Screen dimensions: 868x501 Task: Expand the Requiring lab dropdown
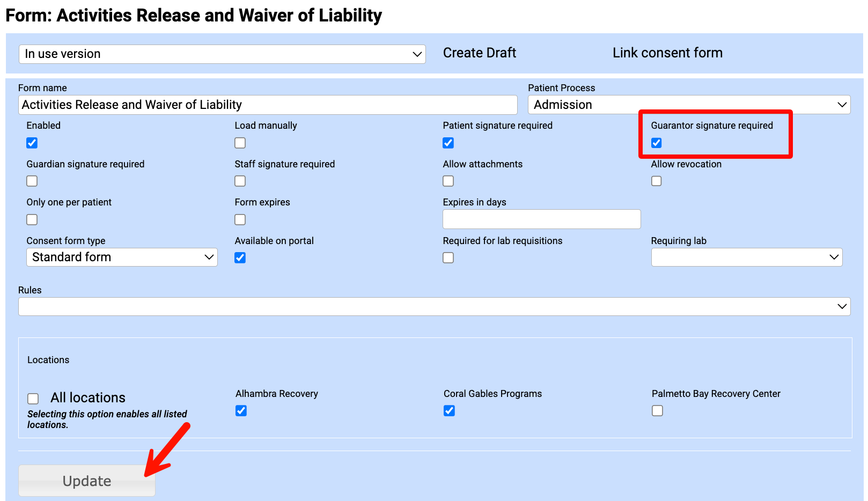(746, 257)
